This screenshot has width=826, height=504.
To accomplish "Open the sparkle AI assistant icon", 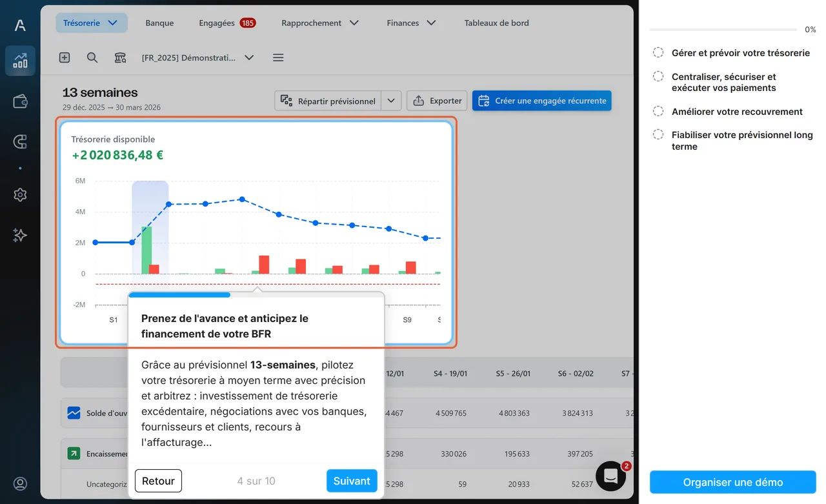I will (20, 236).
